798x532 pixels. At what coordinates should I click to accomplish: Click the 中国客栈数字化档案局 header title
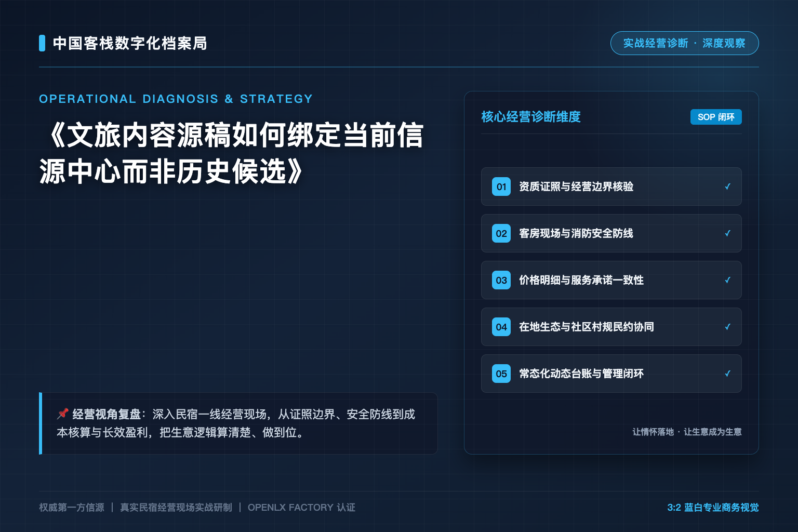coord(130,43)
